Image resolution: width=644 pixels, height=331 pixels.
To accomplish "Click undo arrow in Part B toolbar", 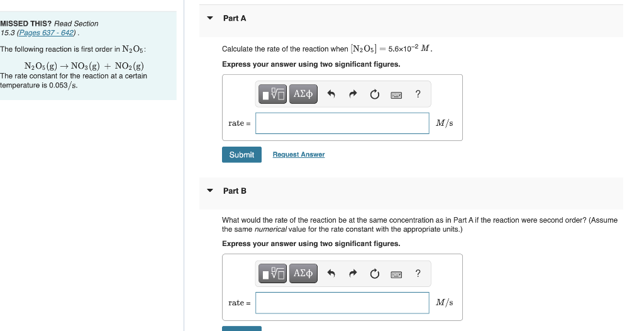I will coord(331,274).
